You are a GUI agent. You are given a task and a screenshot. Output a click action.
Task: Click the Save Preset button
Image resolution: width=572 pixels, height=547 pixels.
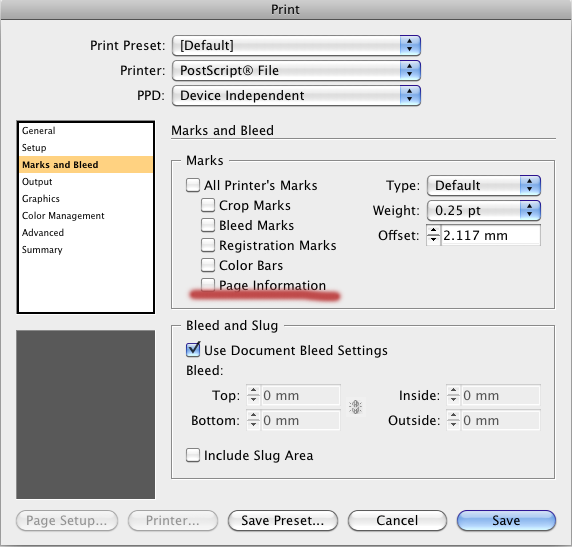[283, 520]
